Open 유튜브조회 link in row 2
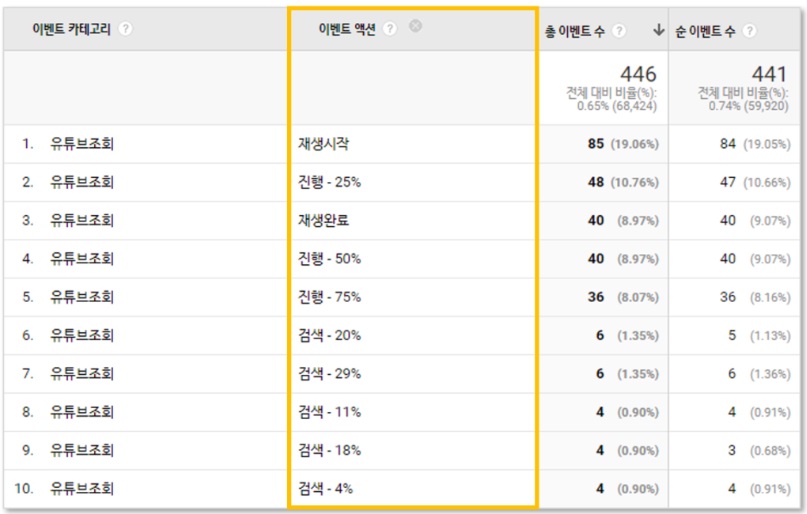This screenshot has height=514, width=807. click(x=82, y=182)
